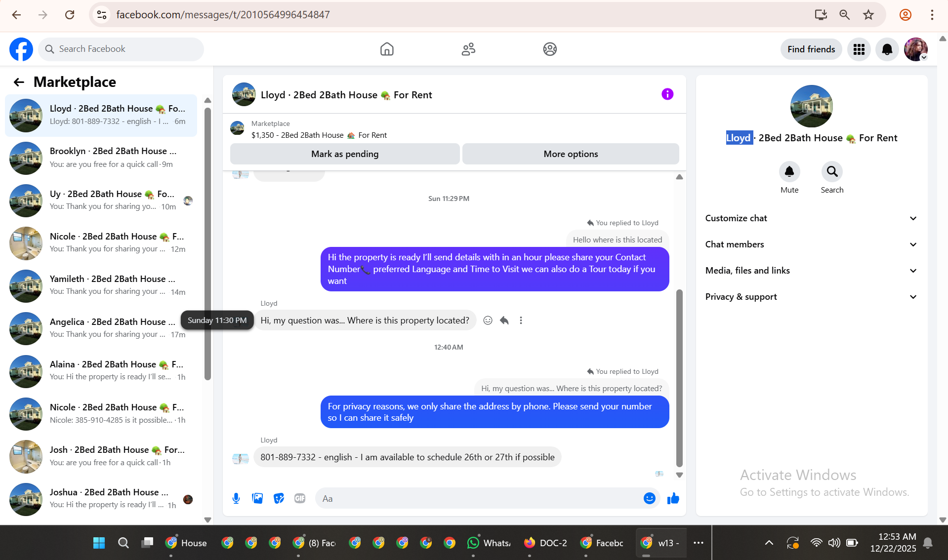
Task: Focus the Search Facebook field
Action: click(121, 49)
